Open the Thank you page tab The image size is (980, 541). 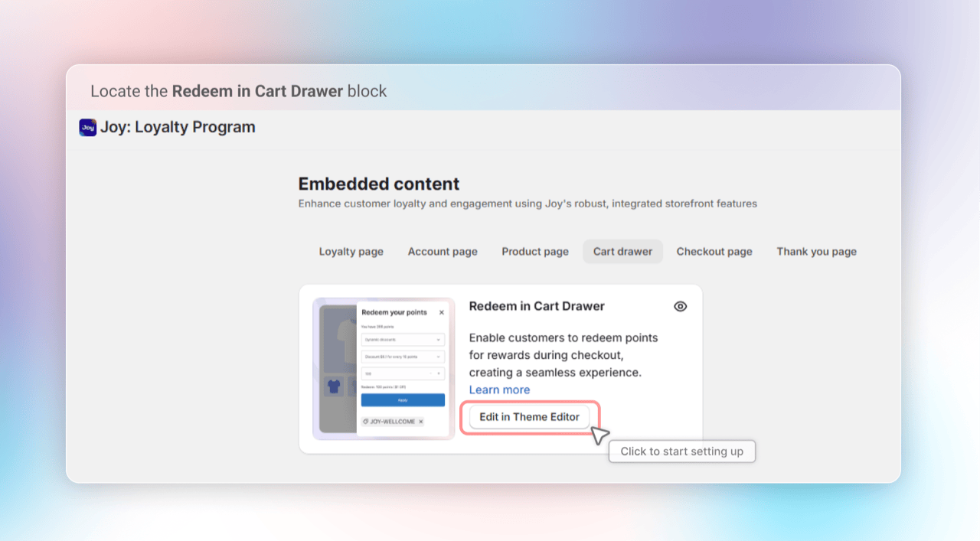point(816,252)
